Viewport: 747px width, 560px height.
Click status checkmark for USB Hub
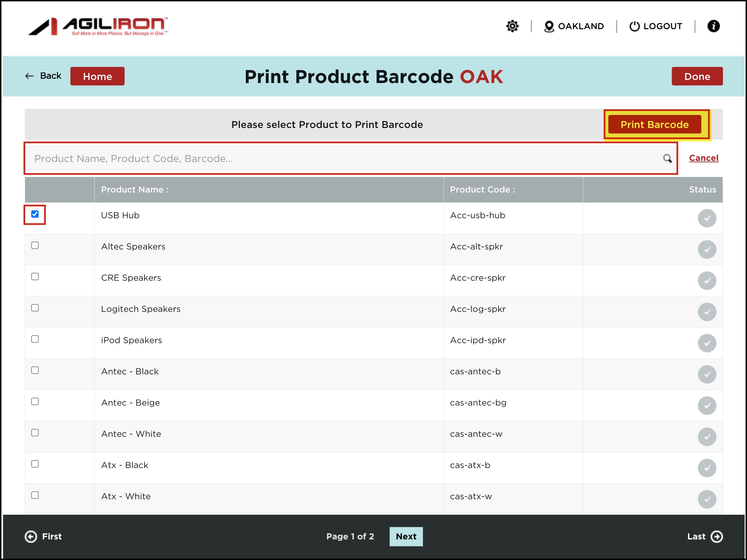tap(706, 218)
